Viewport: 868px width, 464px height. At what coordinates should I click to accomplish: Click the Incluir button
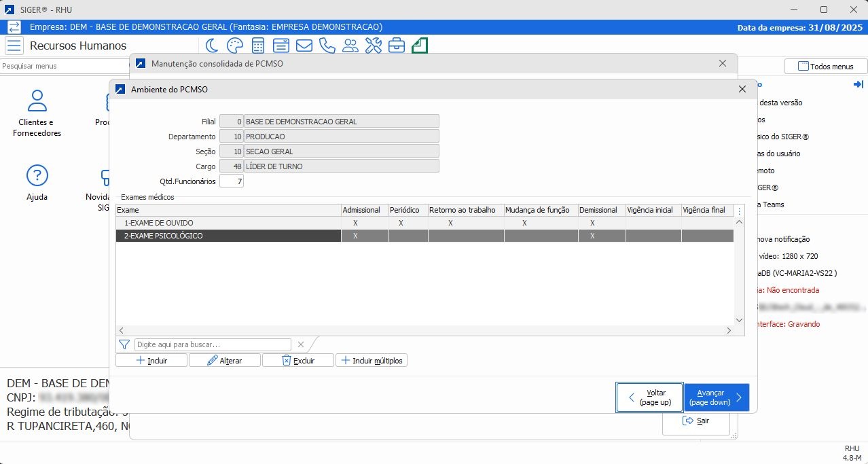tap(151, 361)
